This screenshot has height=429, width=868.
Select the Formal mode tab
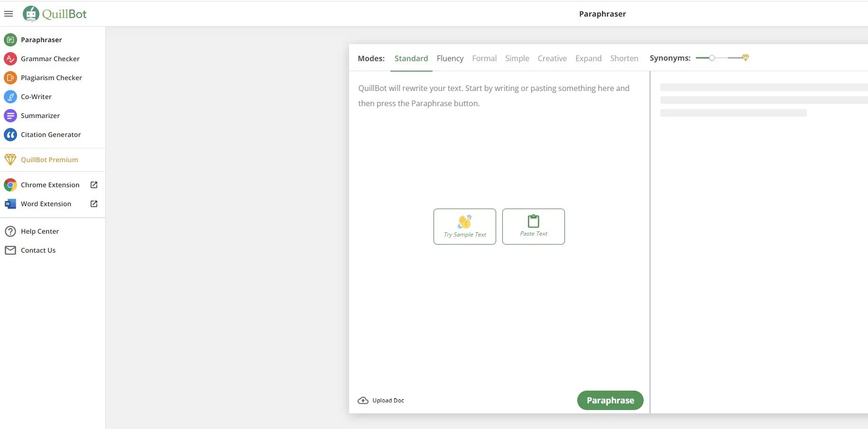tap(484, 58)
